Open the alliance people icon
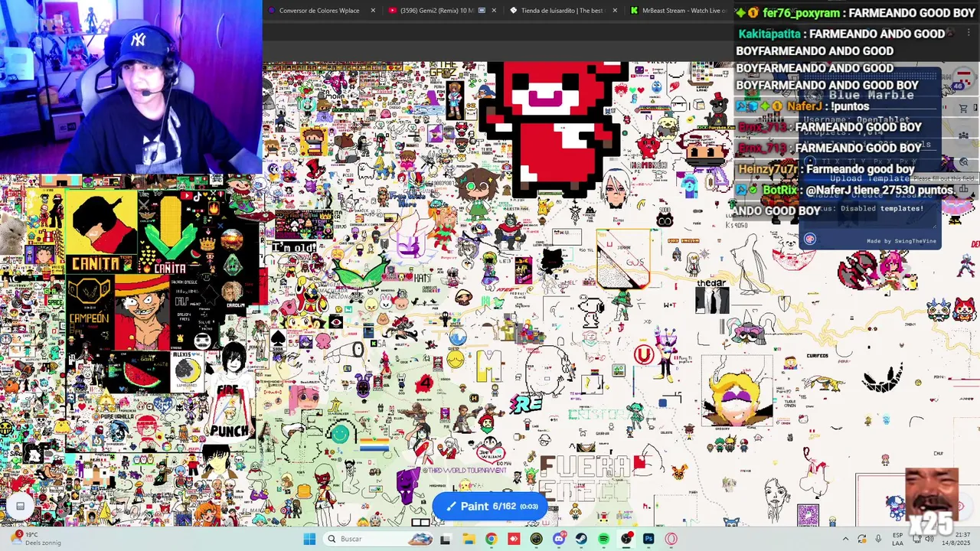This screenshot has height=551, width=980. click(x=963, y=135)
